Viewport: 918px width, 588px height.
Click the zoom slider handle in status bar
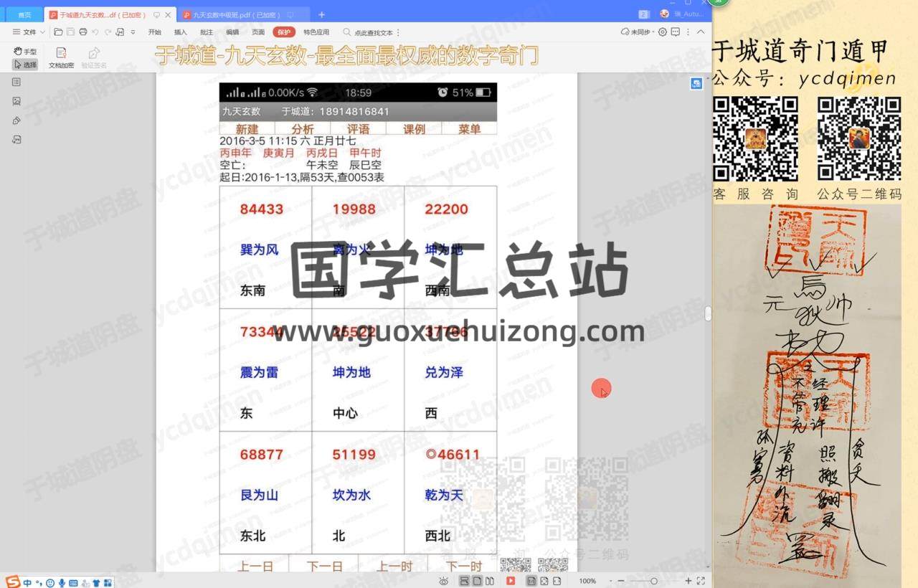pos(653,581)
